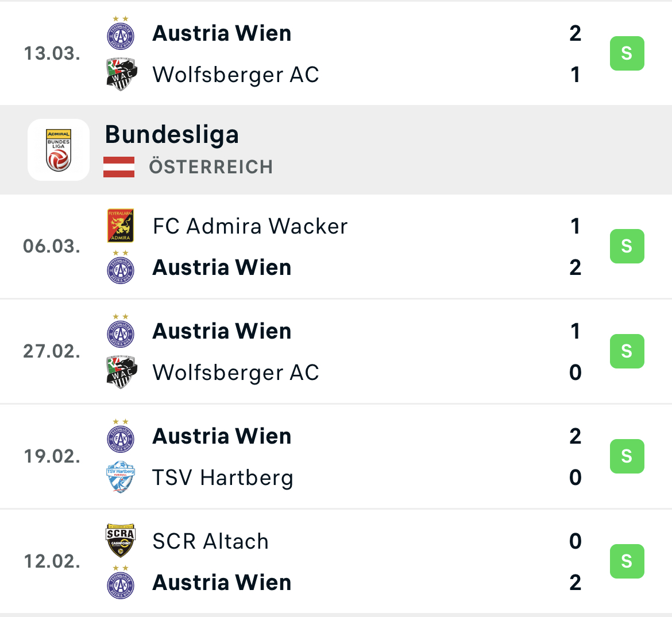Click green S badge for 13.03. match
This screenshot has width=672, height=617.
point(627,53)
